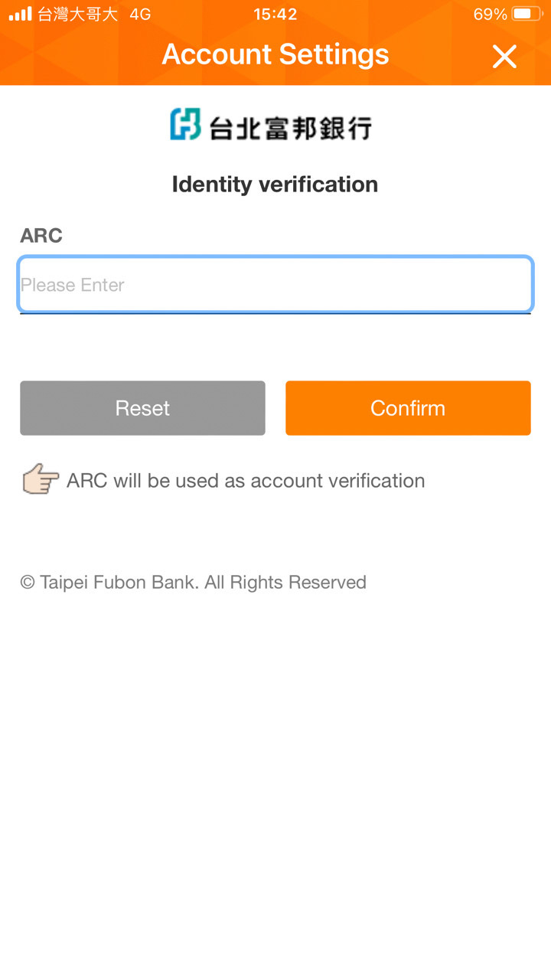Tap the 4G network indicator
The width and height of the screenshot is (551, 980).
pos(140,14)
